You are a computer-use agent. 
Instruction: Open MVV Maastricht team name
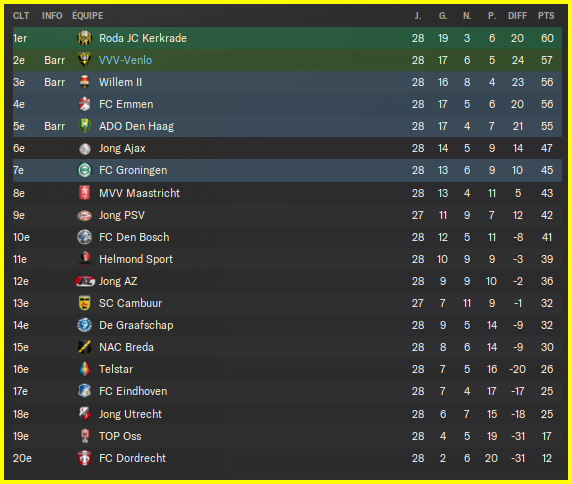click(x=139, y=193)
